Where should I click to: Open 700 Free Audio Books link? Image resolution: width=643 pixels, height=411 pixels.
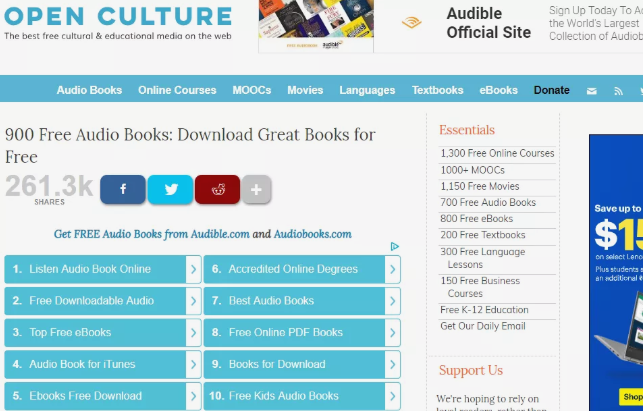click(488, 202)
